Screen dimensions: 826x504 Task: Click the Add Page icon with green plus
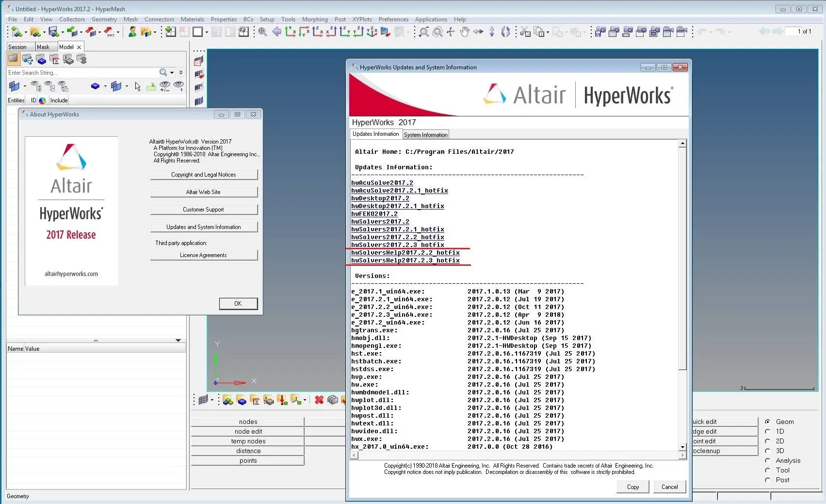(x=170, y=32)
